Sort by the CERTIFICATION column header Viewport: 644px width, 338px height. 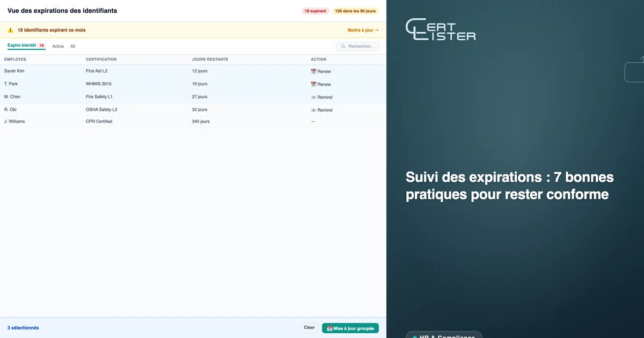click(x=101, y=59)
